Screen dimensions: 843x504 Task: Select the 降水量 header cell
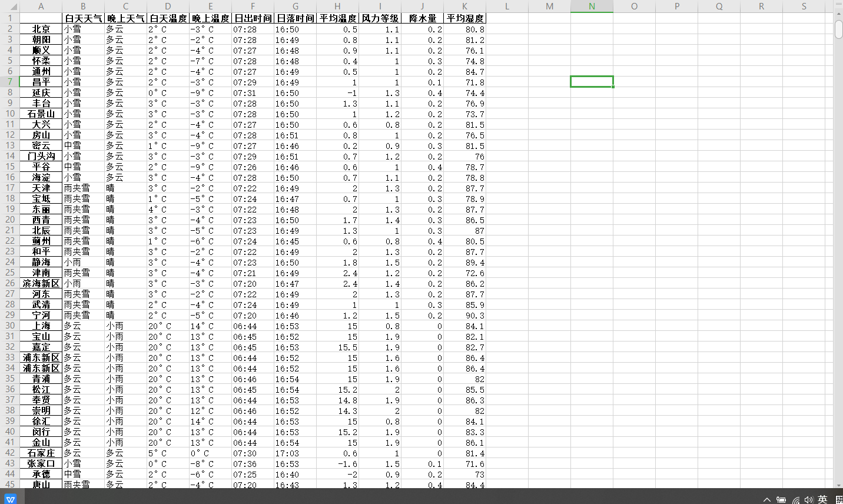[x=422, y=18]
